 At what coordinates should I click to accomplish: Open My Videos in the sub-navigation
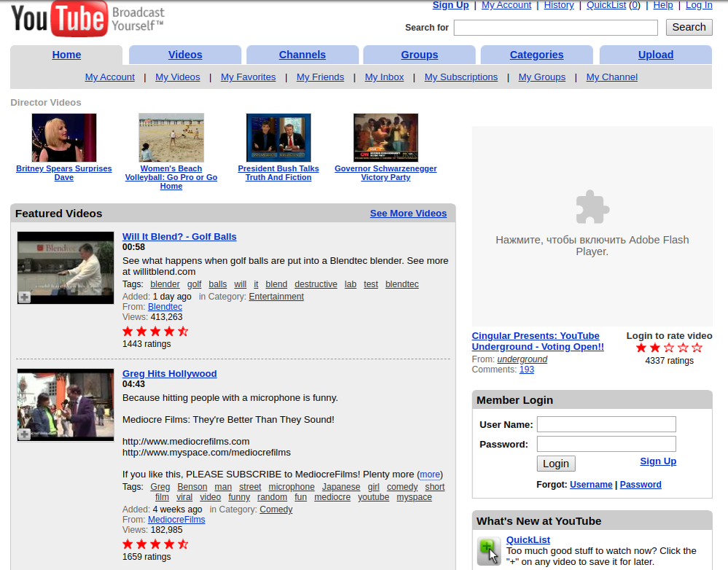[178, 77]
